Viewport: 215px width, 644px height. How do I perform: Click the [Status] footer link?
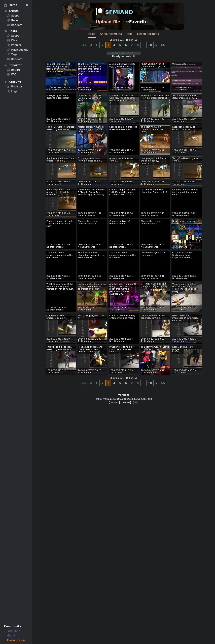point(126,403)
